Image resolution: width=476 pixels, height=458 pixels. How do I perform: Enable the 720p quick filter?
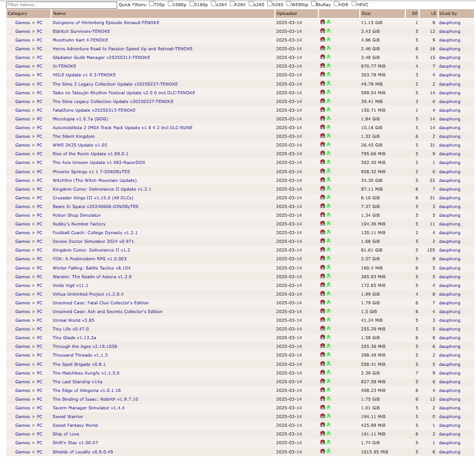click(151, 4)
